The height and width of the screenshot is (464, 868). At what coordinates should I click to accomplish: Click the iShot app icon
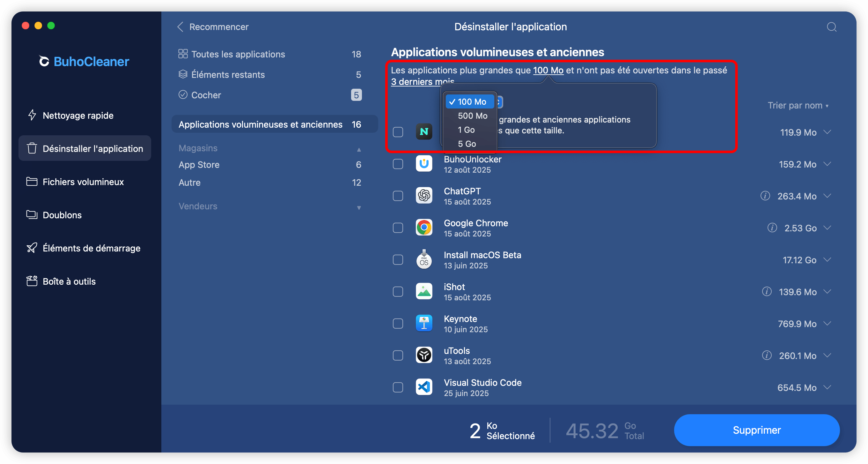pos(424,291)
